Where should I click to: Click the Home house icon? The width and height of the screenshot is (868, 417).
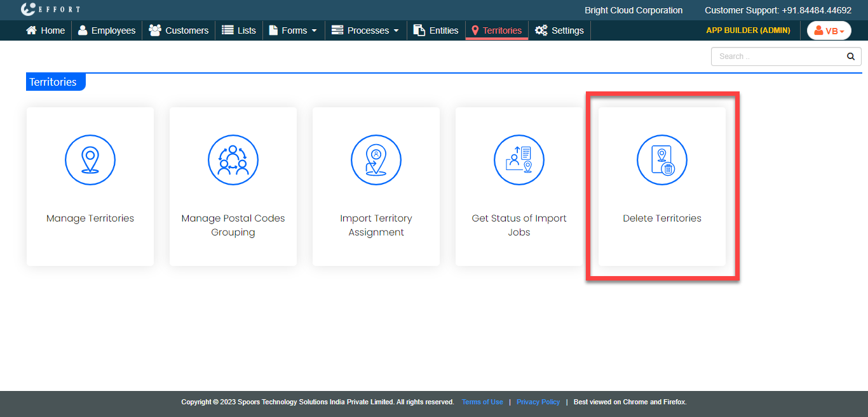(x=31, y=30)
